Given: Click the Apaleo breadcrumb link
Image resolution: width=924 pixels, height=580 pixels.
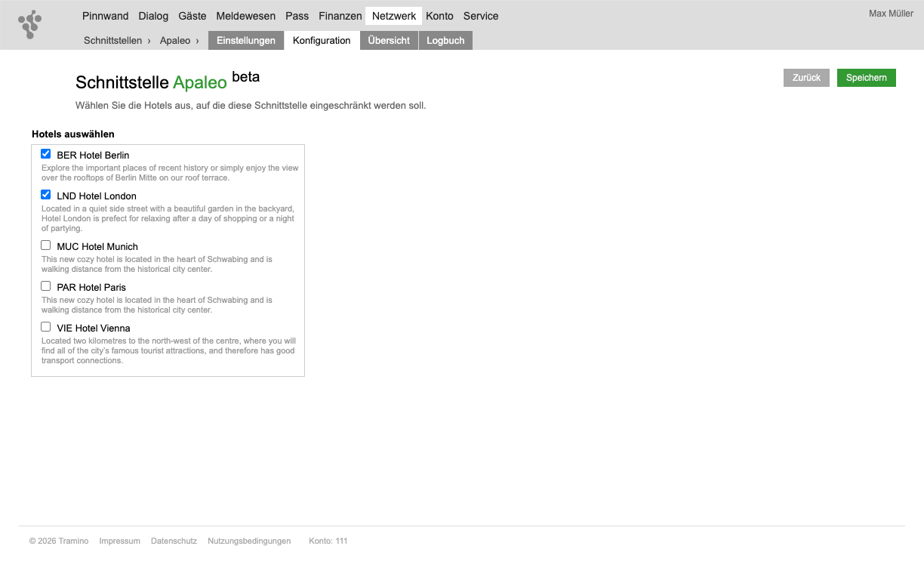Looking at the screenshot, I should pos(175,41).
